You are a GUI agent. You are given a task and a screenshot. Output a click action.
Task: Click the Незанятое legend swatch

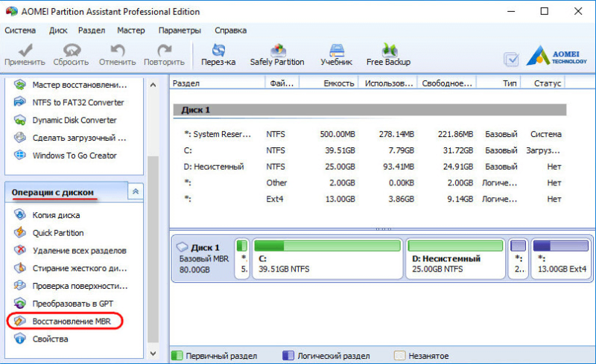pos(399,356)
